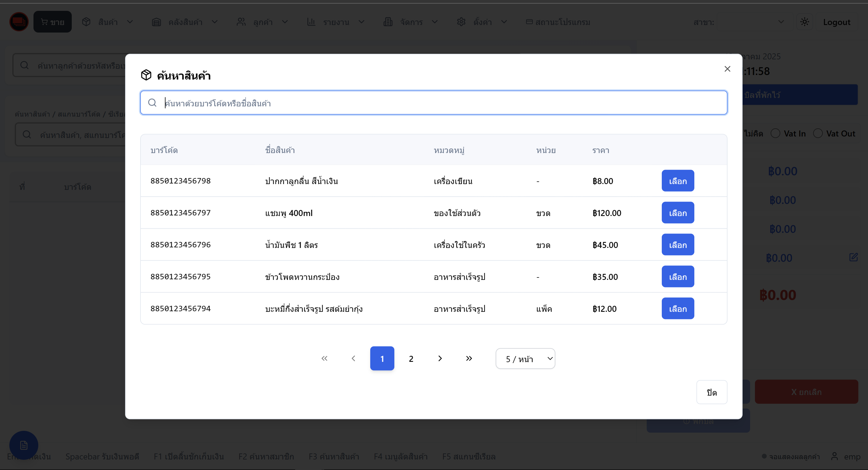Go to page 2 of results
Screen dimensions: 868x470
click(x=411, y=359)
